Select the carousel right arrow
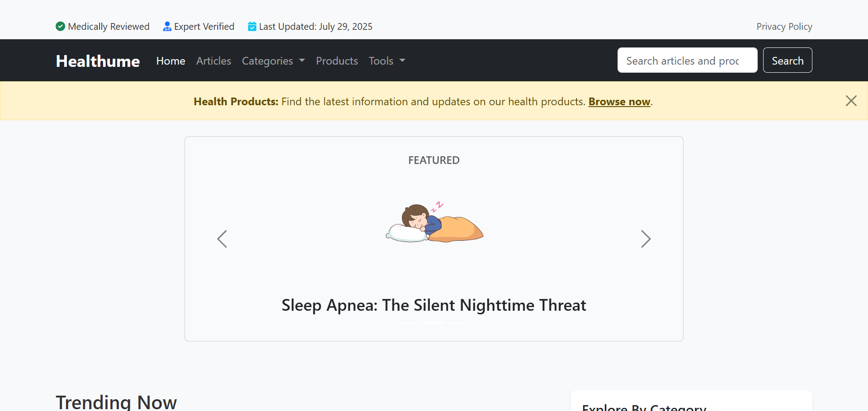 click(x=646, y=239)
